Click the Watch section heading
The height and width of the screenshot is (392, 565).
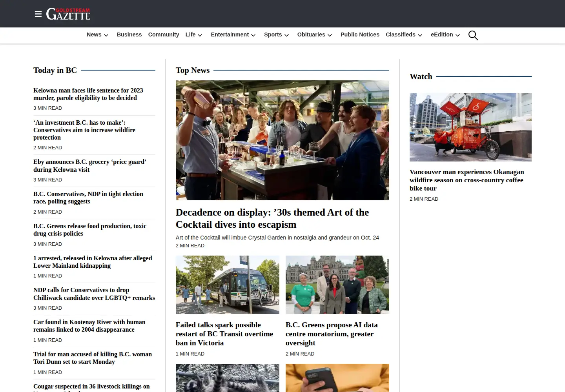tap(421, 76)
